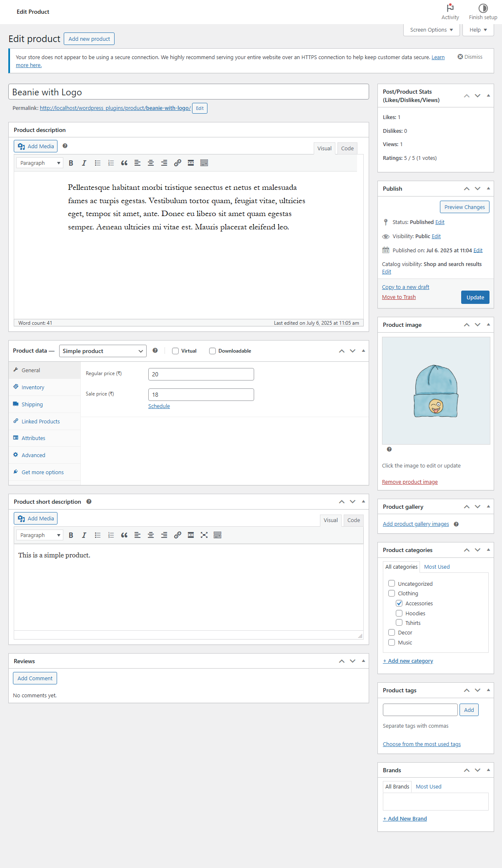
Task: Collapse the Publish panel toggle arrow
Action: (x=488, y=189)
